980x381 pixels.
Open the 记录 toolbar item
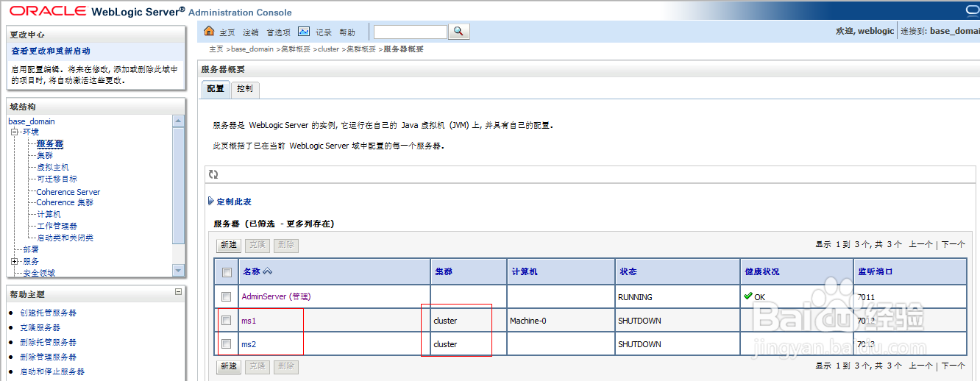324,32
